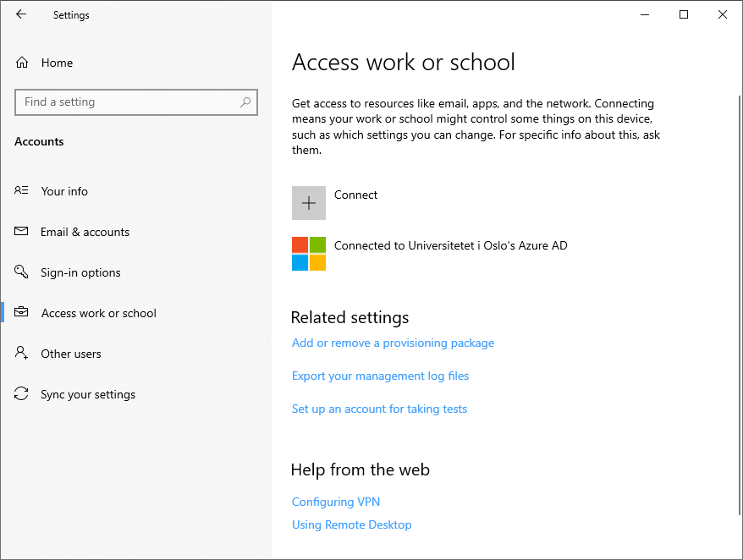Click the Your info person icon
The height and width of the screenshot is (560, 743).
coord(21,190)
